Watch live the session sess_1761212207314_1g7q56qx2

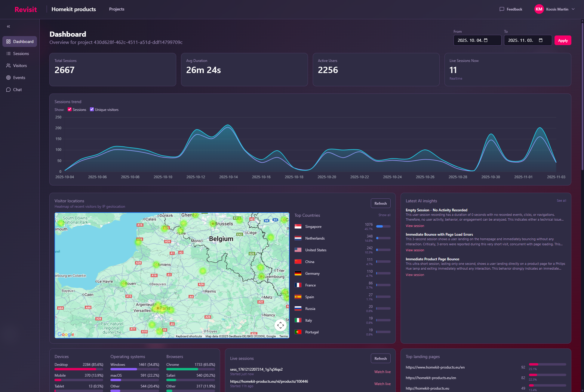[382, 372]
